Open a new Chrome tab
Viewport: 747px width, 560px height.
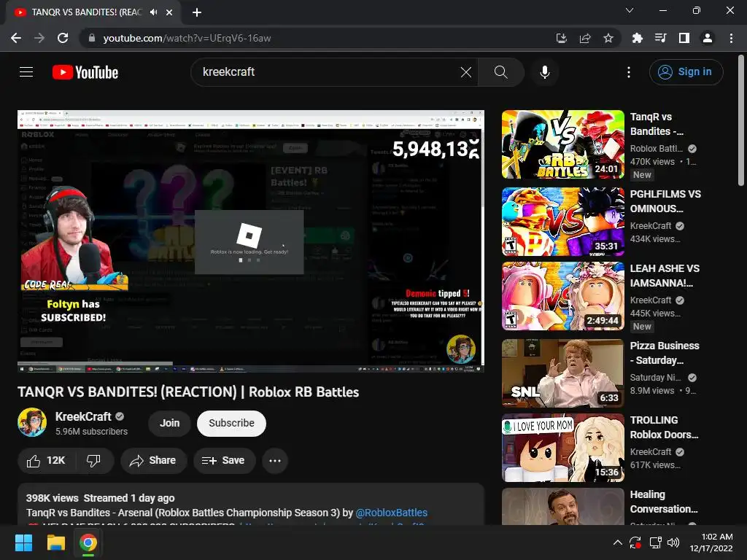[x=197, y=12]
